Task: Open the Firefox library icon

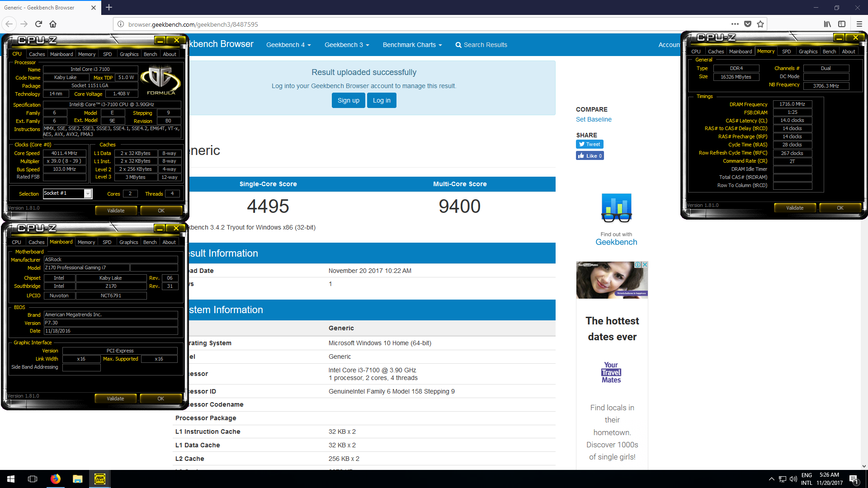Action: [827, 24]
